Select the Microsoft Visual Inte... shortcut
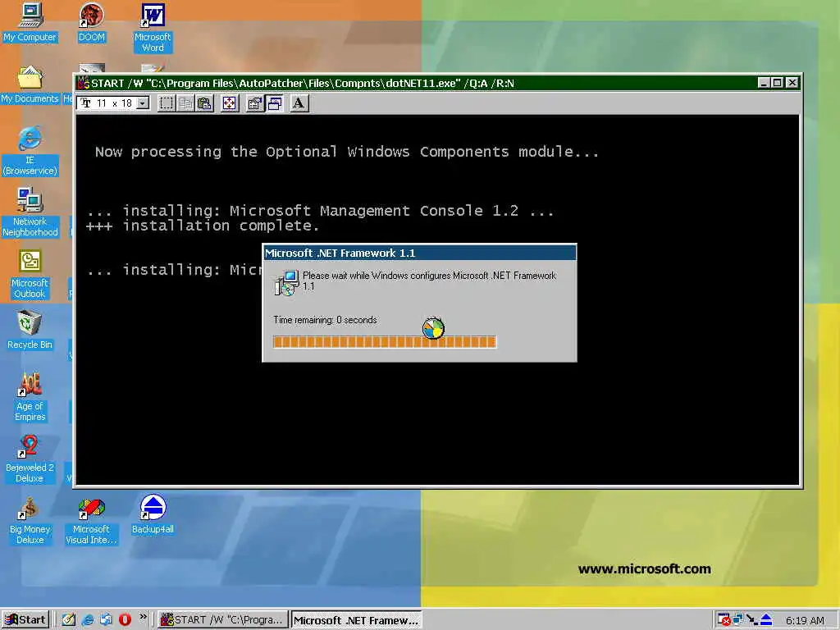Image resolution: width=840 pixels, height=630 pixels. click(92, 521)
